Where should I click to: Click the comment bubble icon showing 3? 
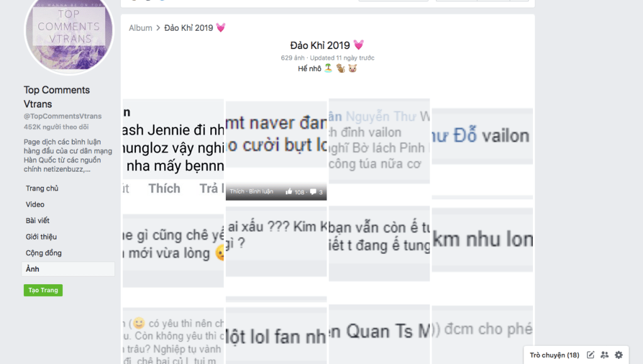point(313,191)
